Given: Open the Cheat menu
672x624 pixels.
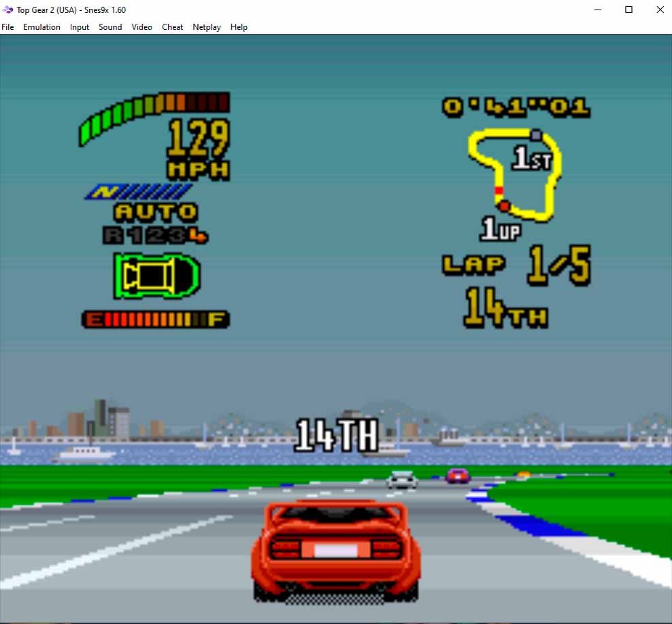Looking at the screenshot, I should tap(172, 27).
